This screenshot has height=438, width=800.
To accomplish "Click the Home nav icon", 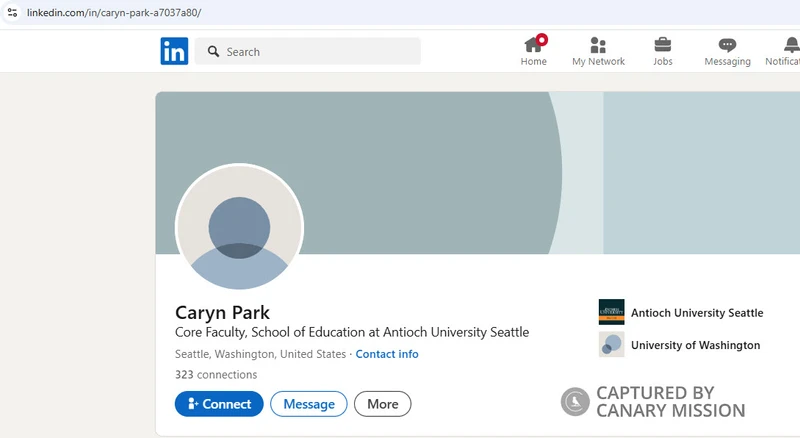I will [534, 51].
